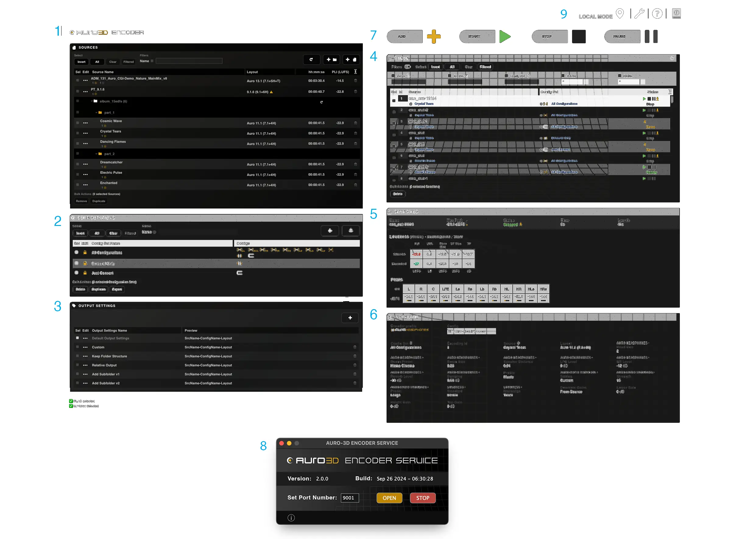Click the ADD pill button
The image size is (756, 539).
point(405,37)
